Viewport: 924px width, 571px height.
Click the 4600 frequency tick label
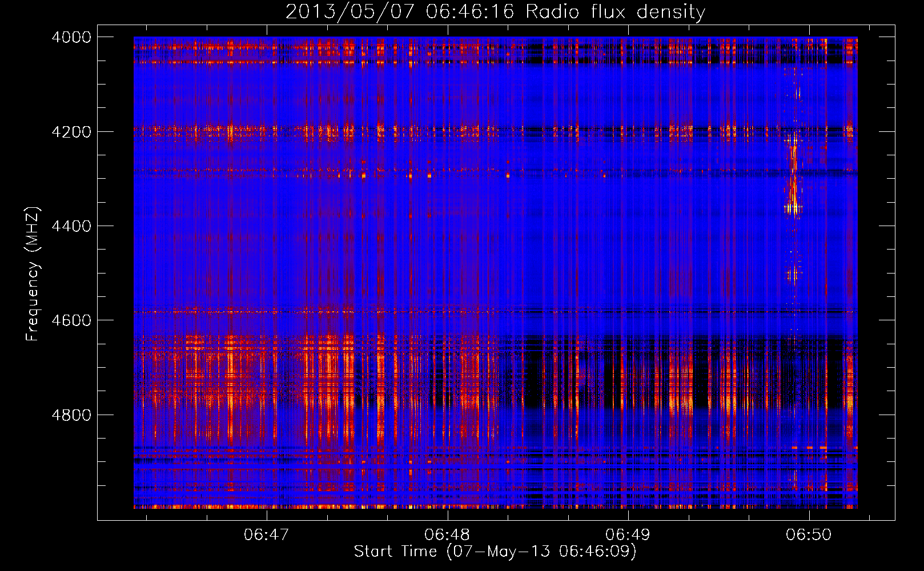click(x=71, y=320)
